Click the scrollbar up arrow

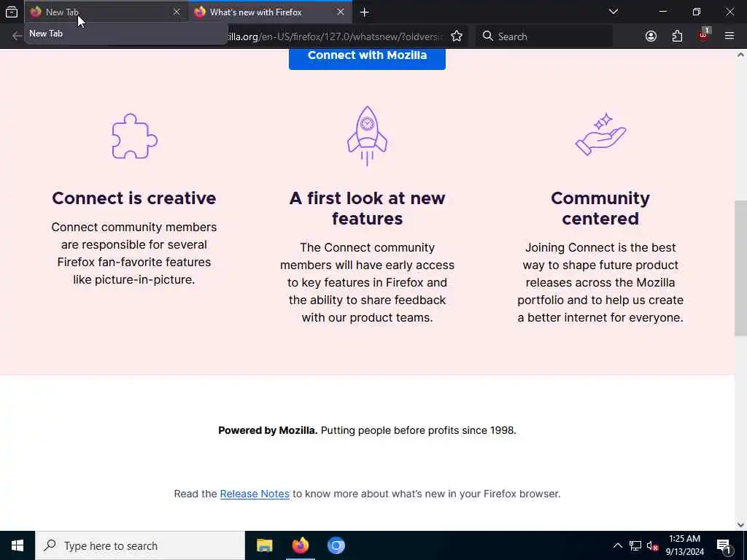pyautogui.click(x=740, y=55)
